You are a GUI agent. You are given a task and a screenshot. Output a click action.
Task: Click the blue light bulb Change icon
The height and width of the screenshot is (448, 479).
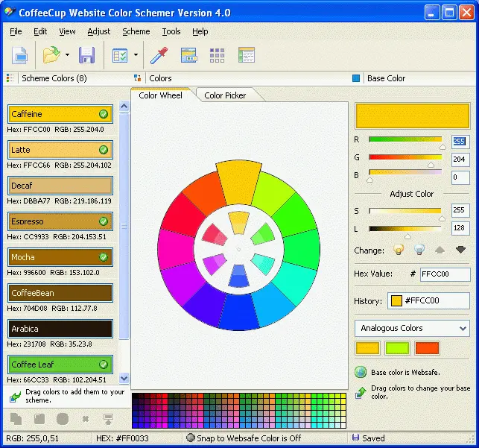pyautogui.click(x=419, y=250)
